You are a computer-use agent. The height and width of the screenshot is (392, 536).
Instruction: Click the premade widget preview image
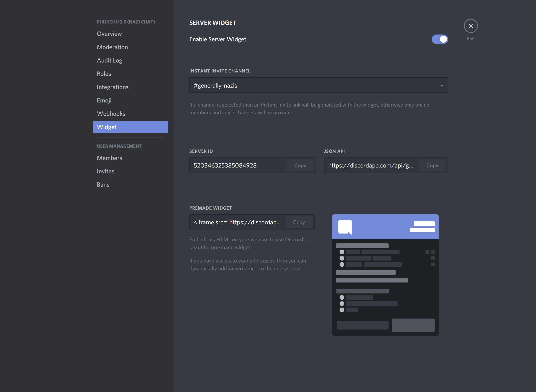coord(385,275)
